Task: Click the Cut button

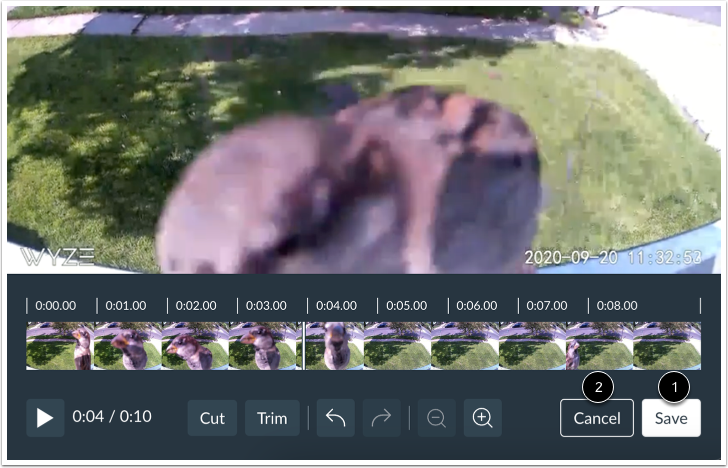Action: (212, 418)
